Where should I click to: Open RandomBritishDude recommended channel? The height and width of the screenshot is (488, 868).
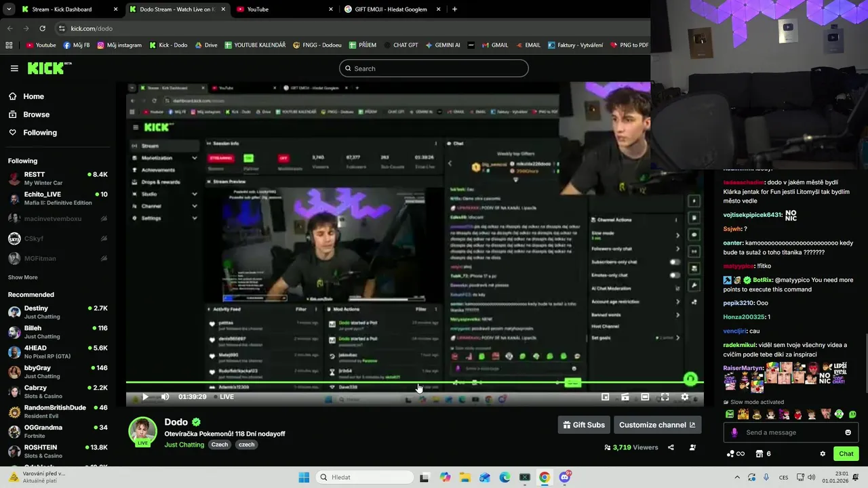58,412
